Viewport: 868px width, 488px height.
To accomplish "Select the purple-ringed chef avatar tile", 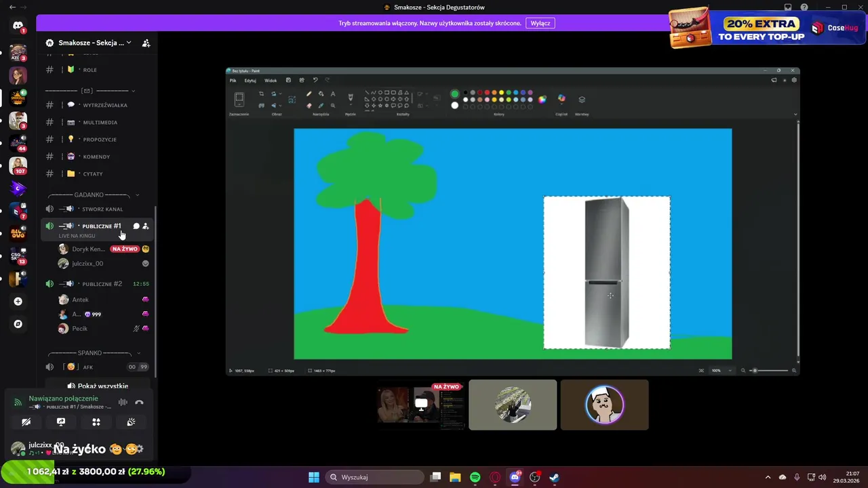I will pos(604,405).
